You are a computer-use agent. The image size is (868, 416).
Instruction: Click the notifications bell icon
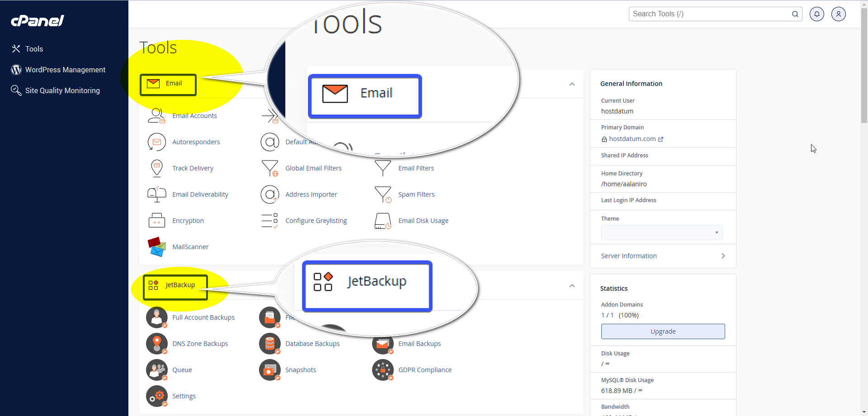point(816,14)
